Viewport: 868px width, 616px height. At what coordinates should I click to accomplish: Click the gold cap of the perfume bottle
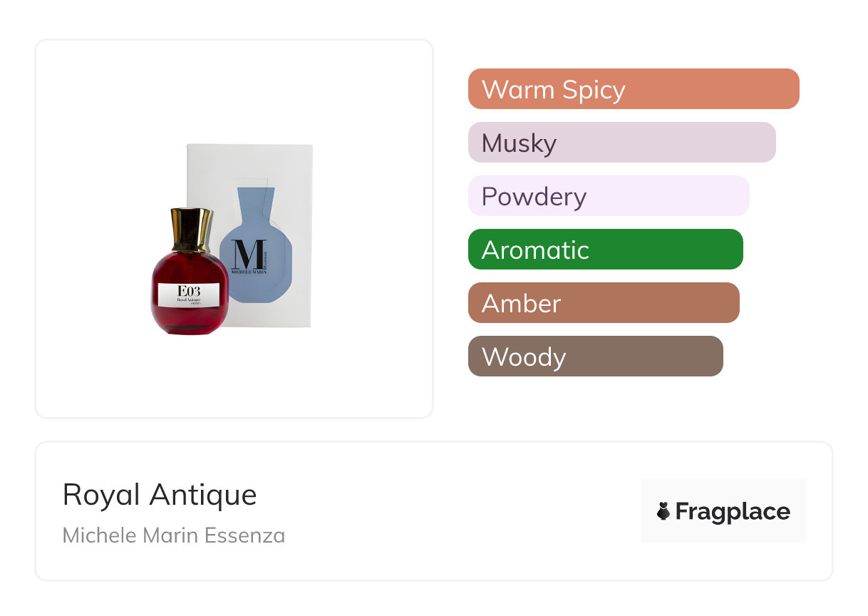(x=191, y=230)
